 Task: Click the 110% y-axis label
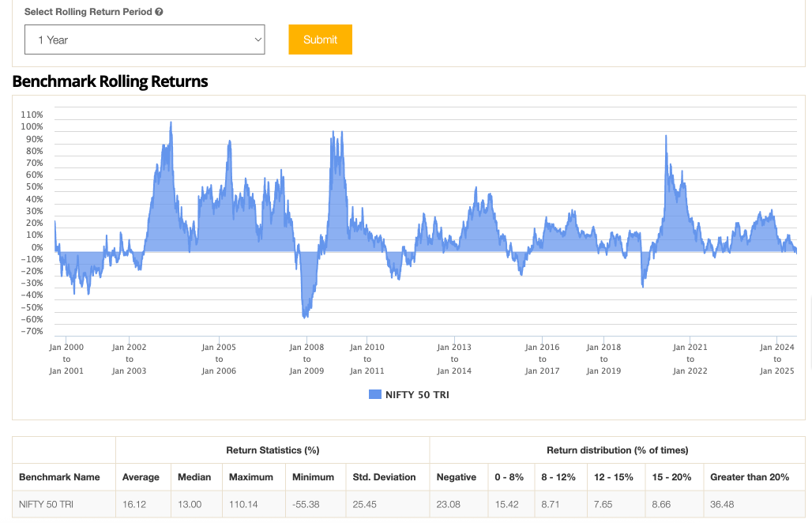coord(32,115)
